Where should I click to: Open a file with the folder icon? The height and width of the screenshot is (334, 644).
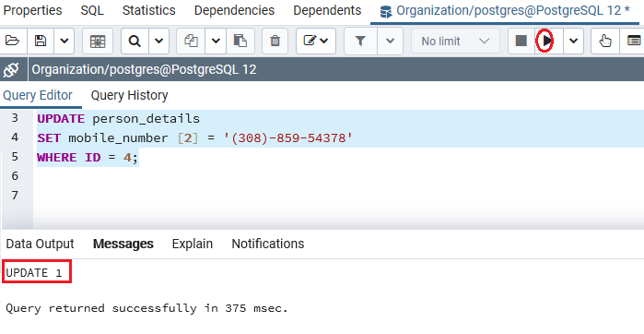[12, 41]
